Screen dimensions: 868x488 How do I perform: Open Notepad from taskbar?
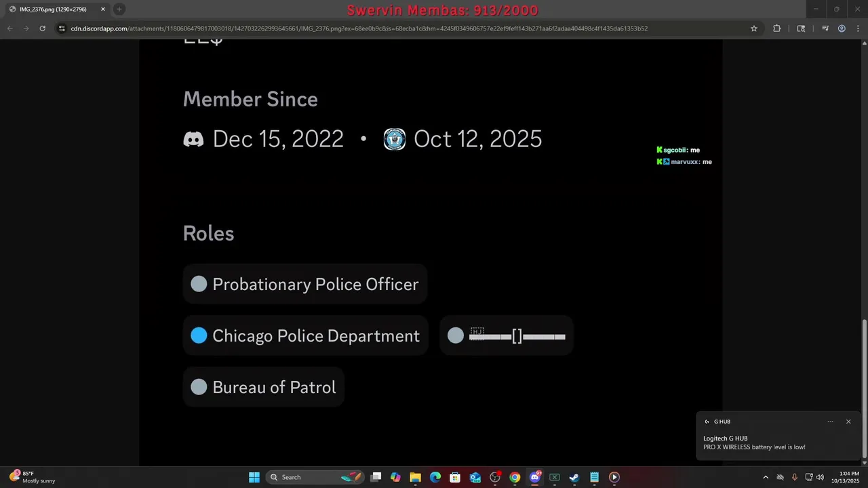595,477
